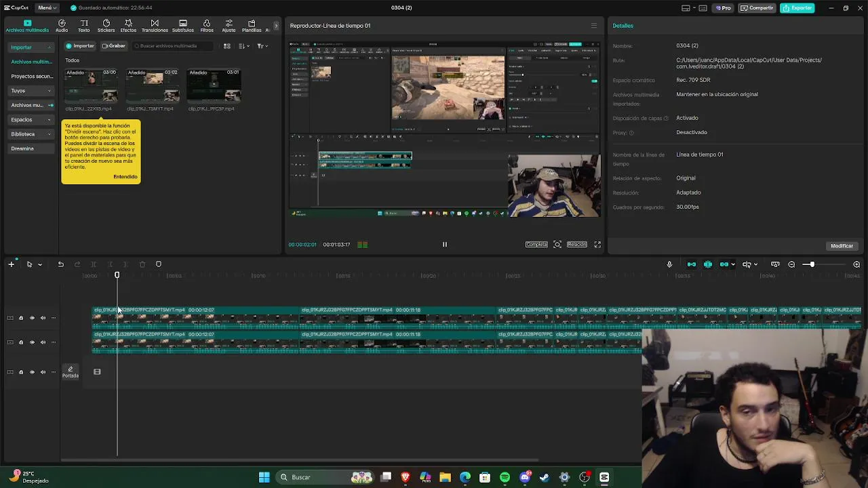Open player scopes color bars icon

click(362, 245)
